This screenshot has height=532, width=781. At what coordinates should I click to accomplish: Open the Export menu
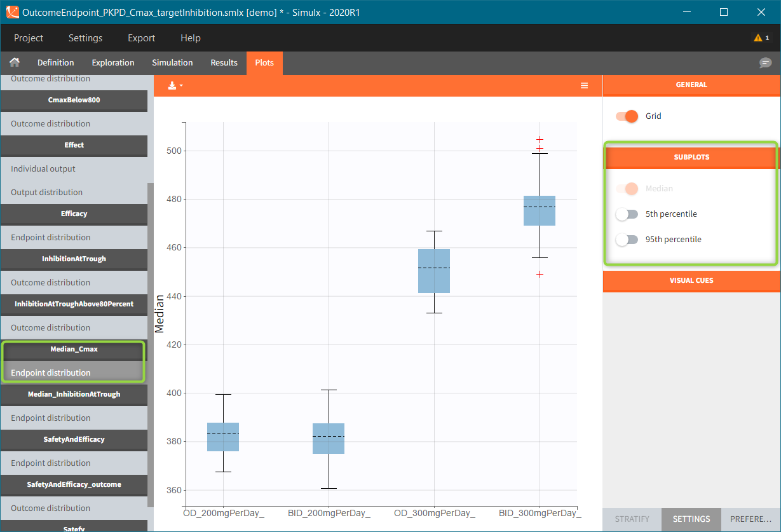(141, 38)
